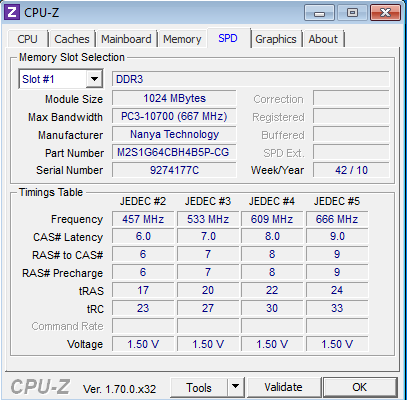Click the Tools button

click(x=199, y=387)
